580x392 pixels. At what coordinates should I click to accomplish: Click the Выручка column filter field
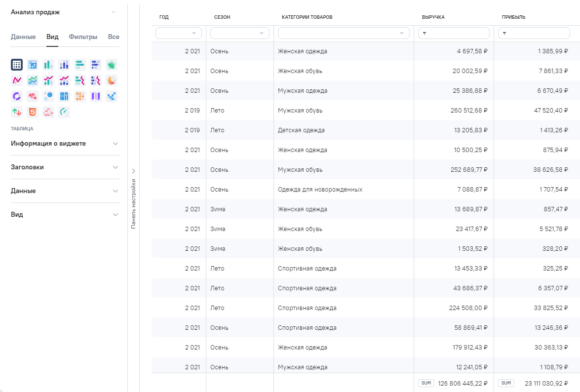coord(454,33)
